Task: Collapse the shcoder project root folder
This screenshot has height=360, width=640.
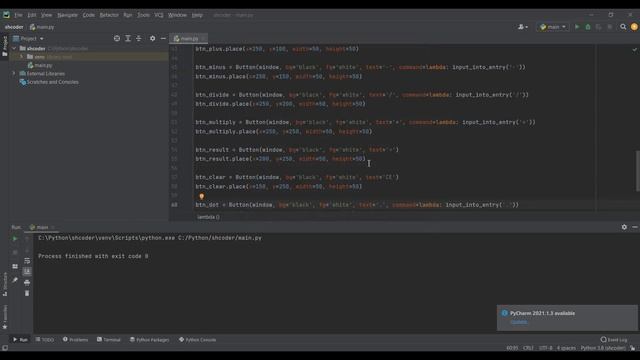Action: tap(14, 48)
